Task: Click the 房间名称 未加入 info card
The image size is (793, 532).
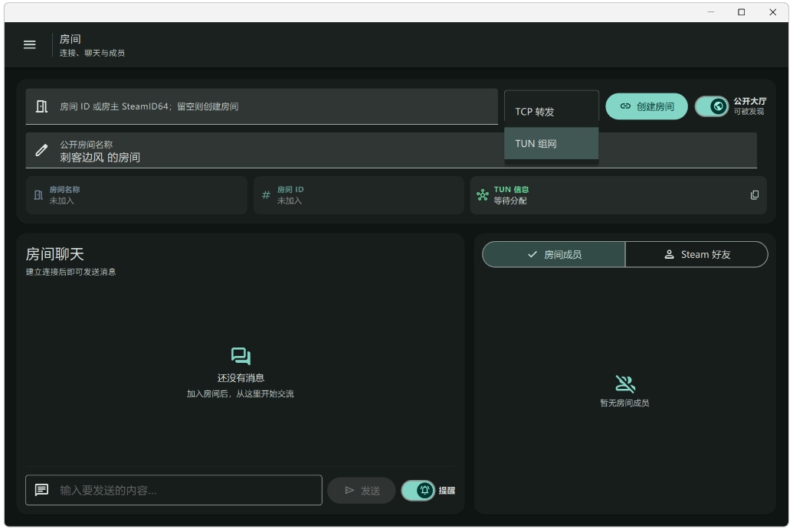Action: click(x=136, y=195)
